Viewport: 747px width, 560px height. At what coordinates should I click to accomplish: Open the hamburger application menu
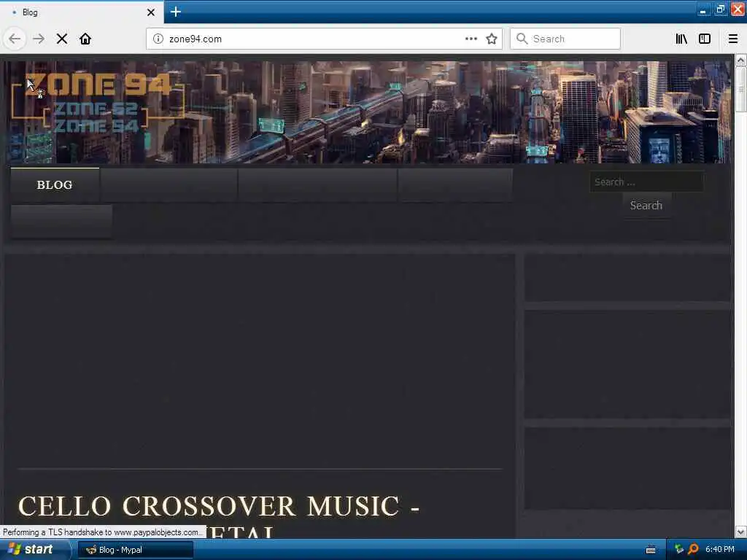point(733,39)
